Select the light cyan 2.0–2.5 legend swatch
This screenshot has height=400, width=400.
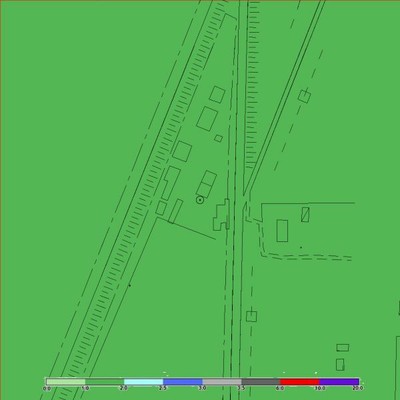click(144, 382)
